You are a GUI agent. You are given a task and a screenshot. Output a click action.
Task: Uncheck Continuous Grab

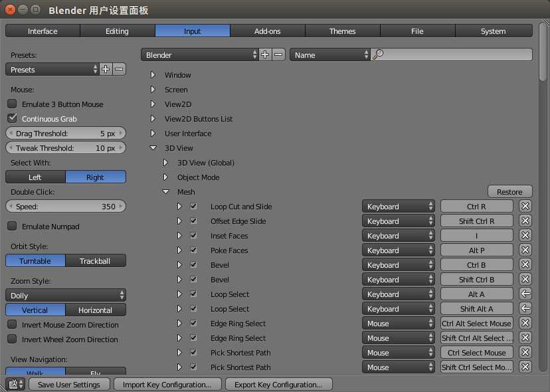(12, 118)
